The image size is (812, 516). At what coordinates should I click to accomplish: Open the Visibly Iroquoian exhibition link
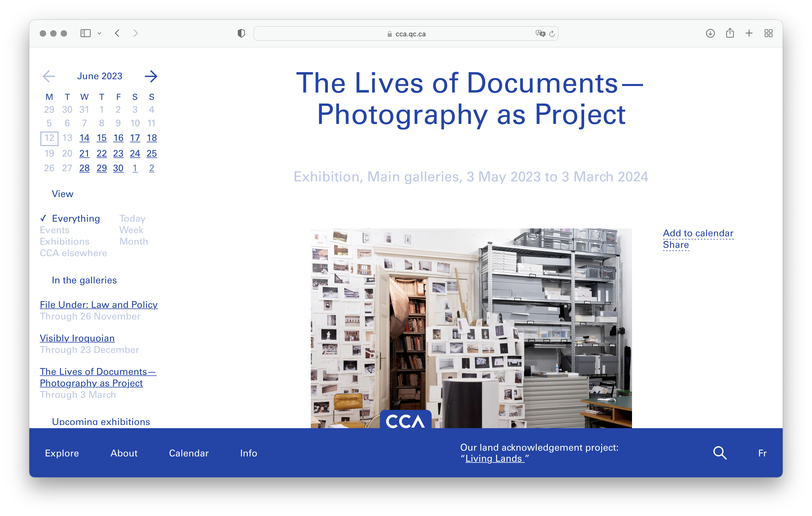[77, 338]
